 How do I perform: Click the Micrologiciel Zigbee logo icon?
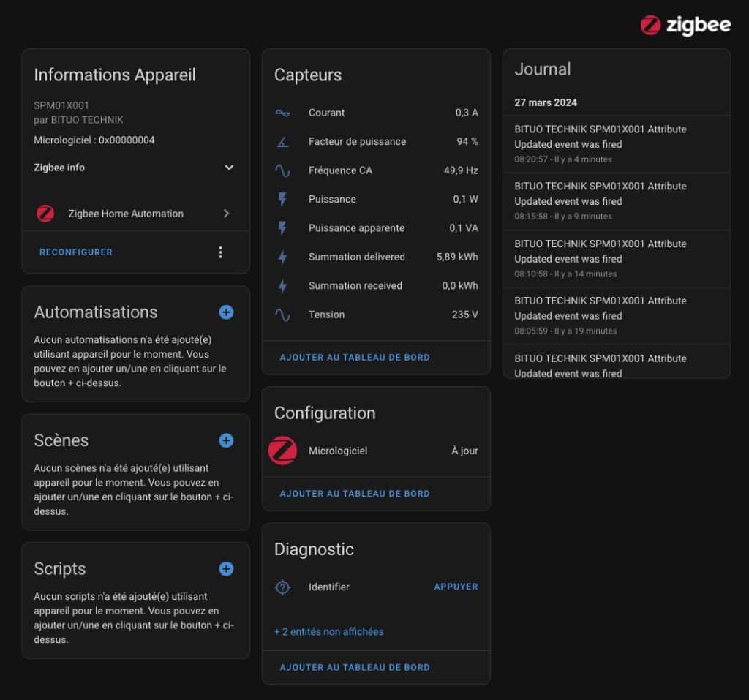[x=282, y=451]
